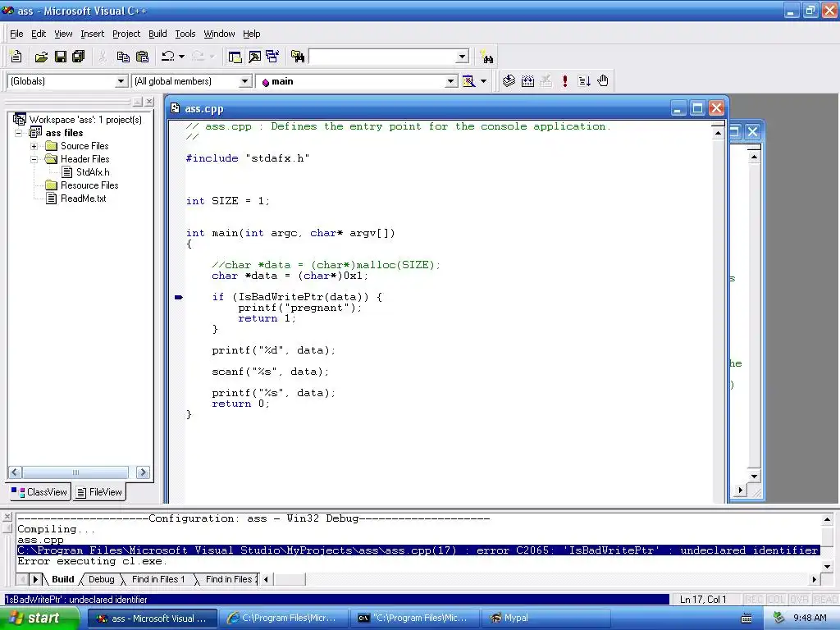Open the Tools menu
Viewport: 840px width, 630px height.
click(x=185, y=34)
